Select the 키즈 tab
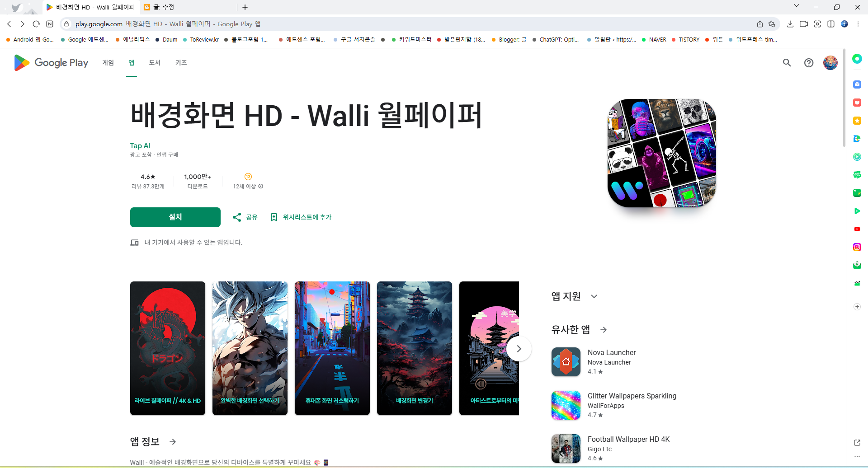Viewport: 868px width, 468px height. coord(181,63)
